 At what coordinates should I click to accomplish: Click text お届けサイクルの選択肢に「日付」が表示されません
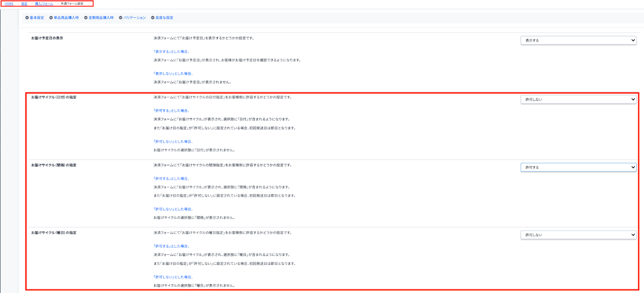click(x=194, y=150)
